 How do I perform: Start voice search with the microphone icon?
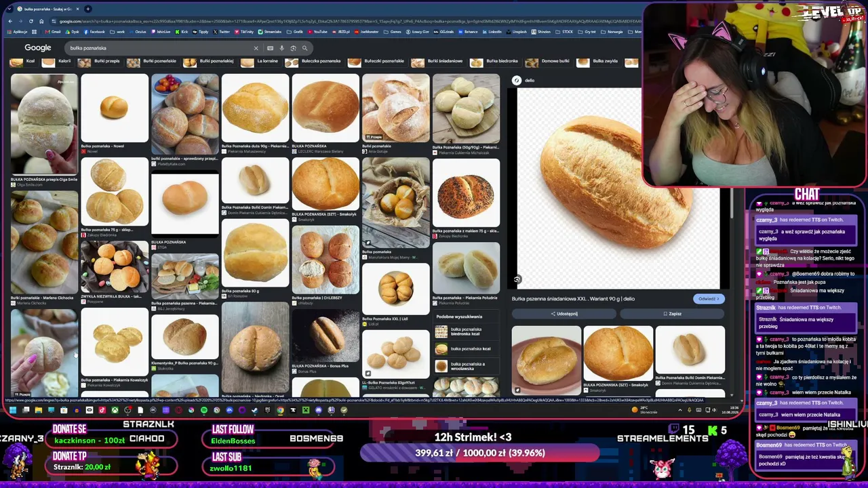click(281, 48)
